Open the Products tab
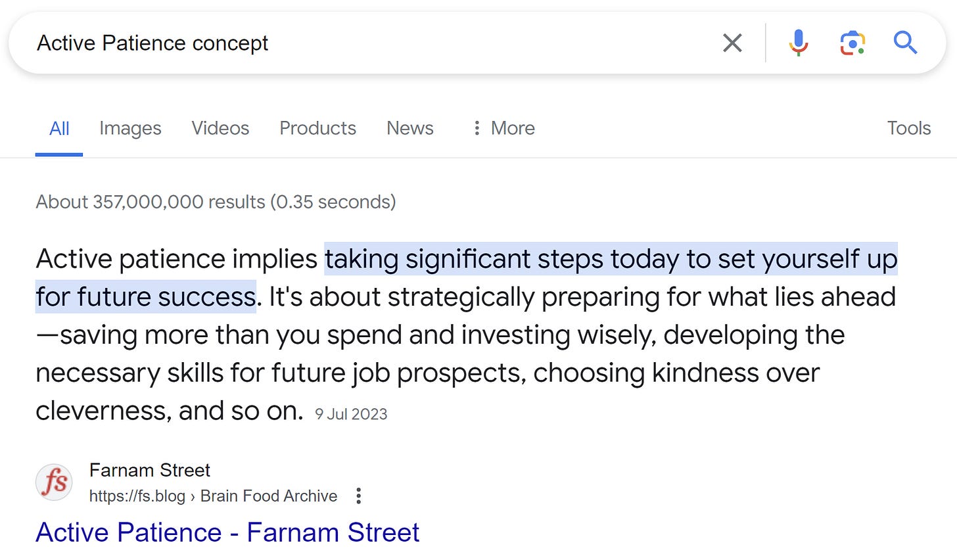The image size is (957, 560). pos(317,128)
